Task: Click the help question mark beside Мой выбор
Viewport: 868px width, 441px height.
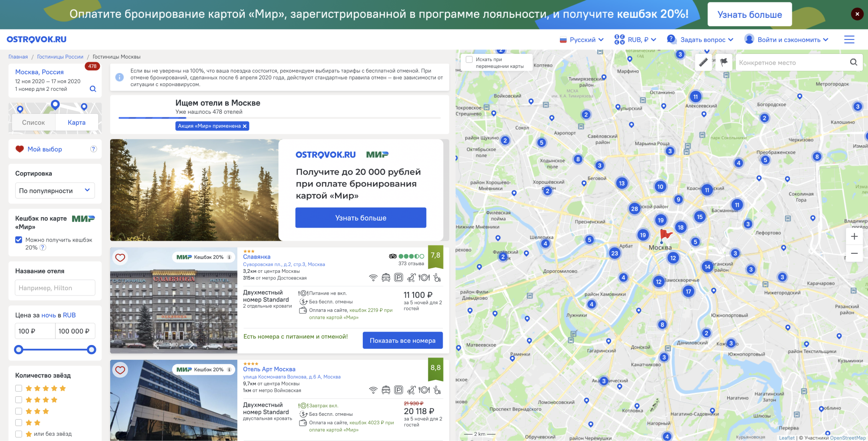Action: [x=93, y=149]
